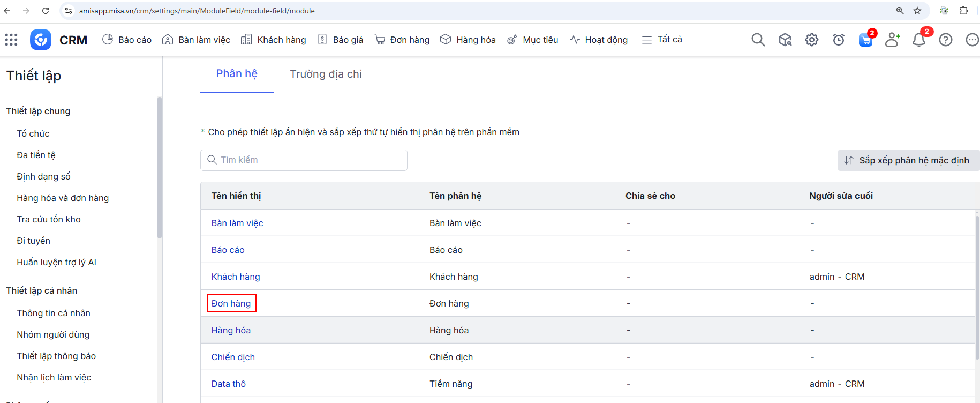Expand the Tất cả modules menu
This screenshot has height=403, width=980.
662,40
